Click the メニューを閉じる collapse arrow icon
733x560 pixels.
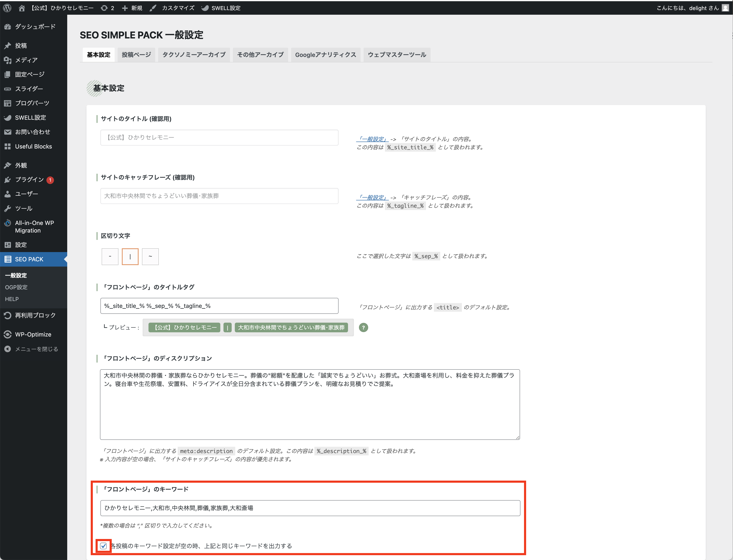point(8,349)
